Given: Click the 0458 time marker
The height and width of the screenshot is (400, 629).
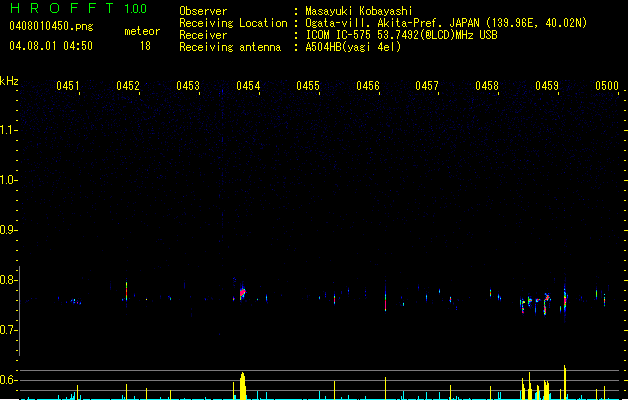Looking at the screenshot, I should point(487,86).
